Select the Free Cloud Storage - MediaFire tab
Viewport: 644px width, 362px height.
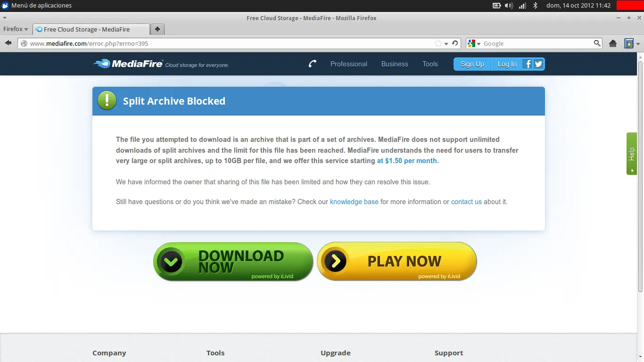[91, 29]
